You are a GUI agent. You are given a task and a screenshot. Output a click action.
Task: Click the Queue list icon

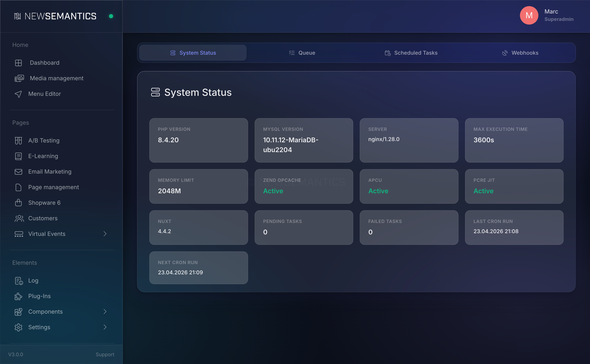pyautogui.click(x=292, y=53)
